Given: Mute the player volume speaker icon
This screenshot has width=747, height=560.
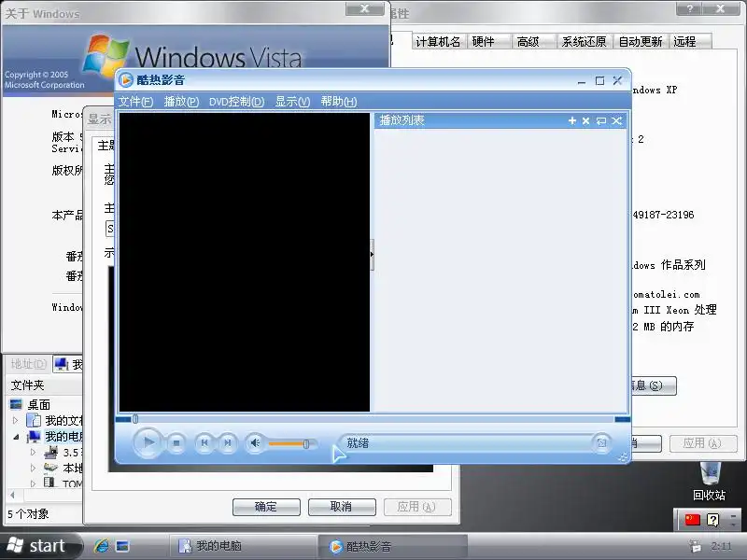Looking at the screenshot, I should pos(255,443).
